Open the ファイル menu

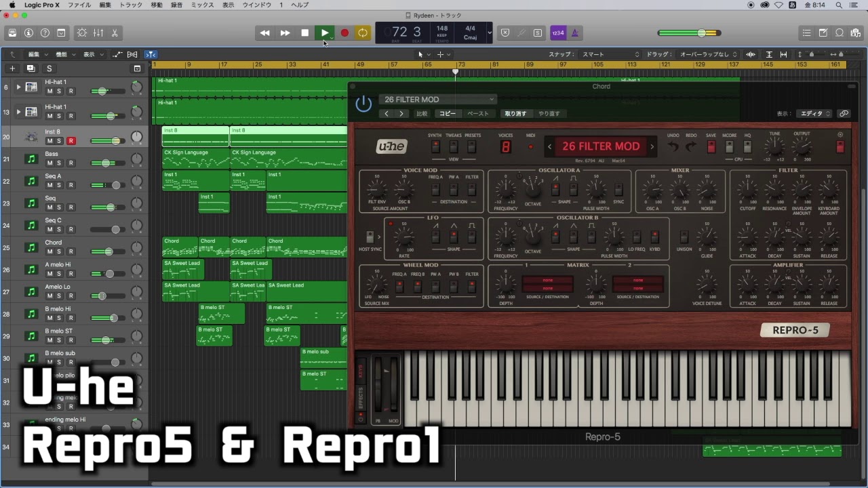click(79, 5)
